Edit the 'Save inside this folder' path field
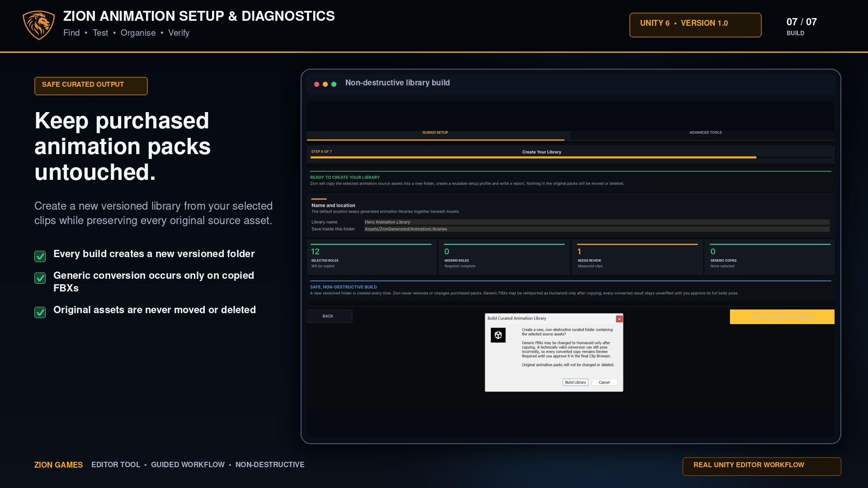This screenshot has height=488, width=868. 597,229
